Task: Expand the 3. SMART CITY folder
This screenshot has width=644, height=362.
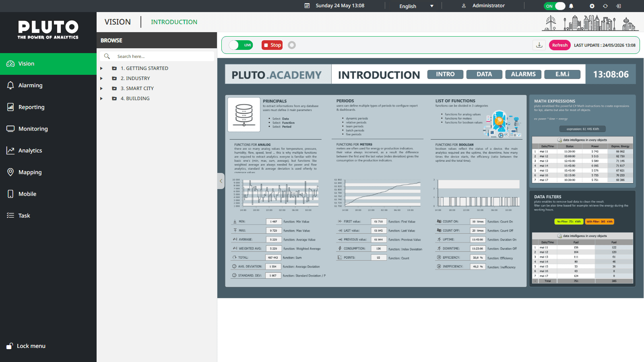Action: pyautogui.click(x=101, y=88)
